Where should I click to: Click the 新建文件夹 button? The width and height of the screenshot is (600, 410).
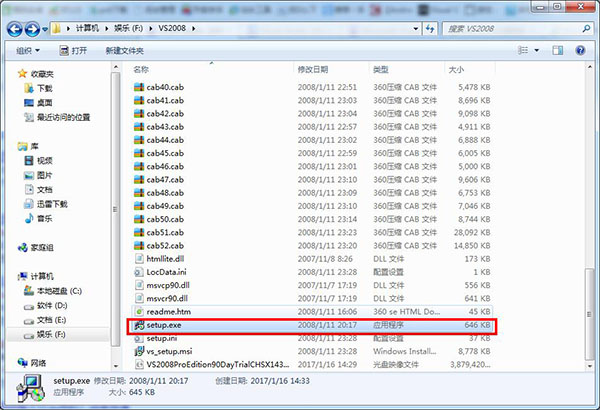coord(125,50)
